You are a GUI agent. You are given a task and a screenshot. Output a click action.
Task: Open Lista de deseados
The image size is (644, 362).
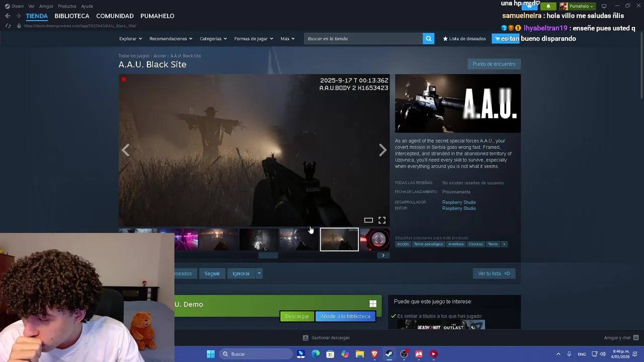click(464, 39)
